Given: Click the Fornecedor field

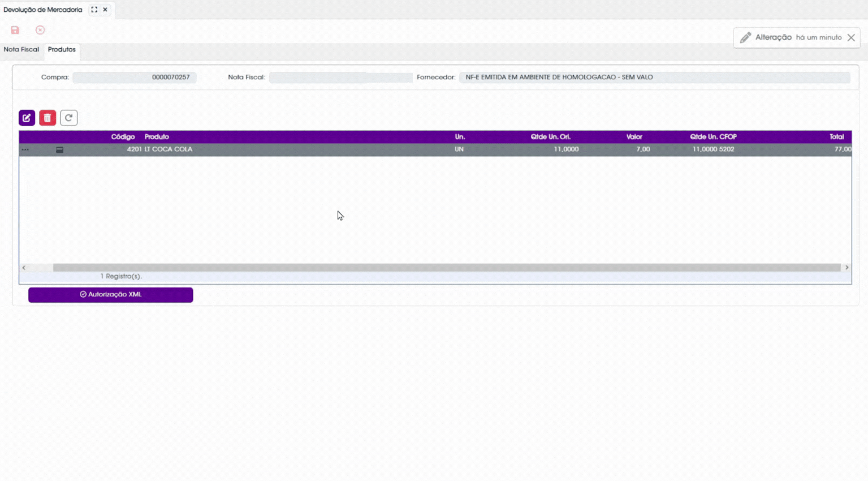Looking at the screenshot, I should click(x=654, y=77).
